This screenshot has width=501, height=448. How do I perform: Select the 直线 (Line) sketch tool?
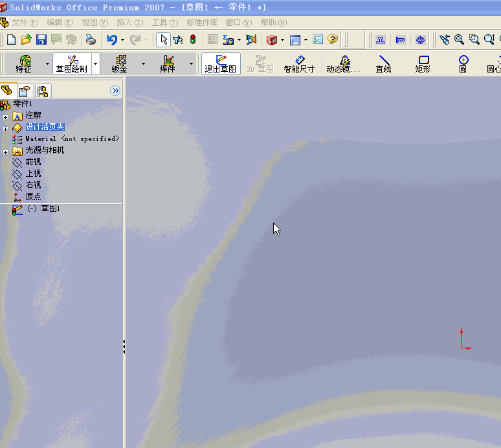point(383,64)
